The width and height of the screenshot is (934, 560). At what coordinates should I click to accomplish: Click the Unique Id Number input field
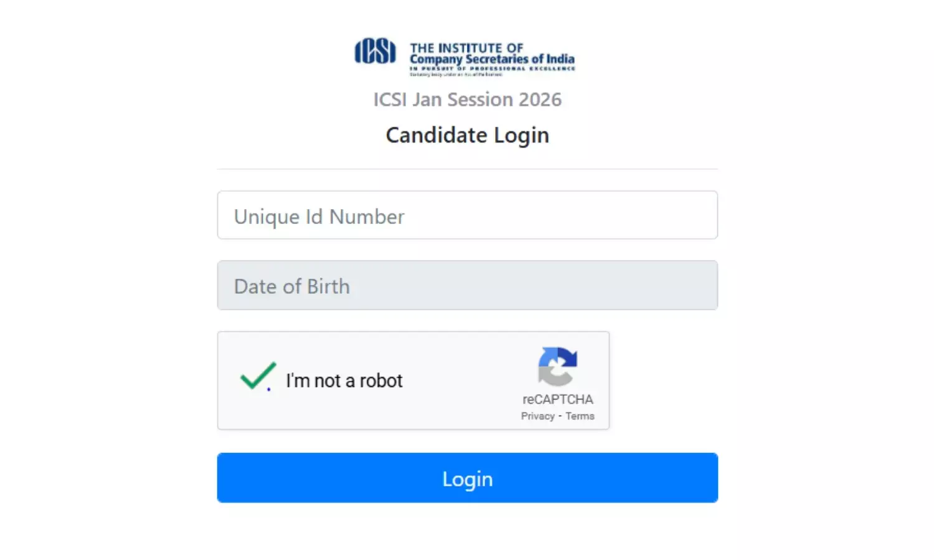click(x=467, y=215)
